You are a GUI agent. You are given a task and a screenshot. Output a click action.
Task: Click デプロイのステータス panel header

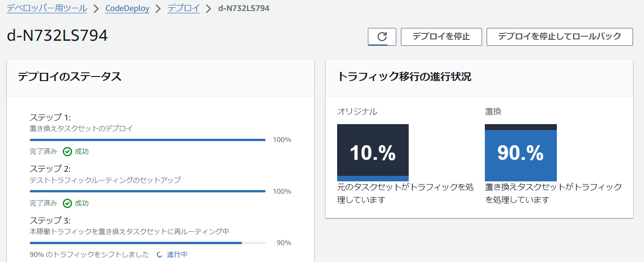[161, 78]
